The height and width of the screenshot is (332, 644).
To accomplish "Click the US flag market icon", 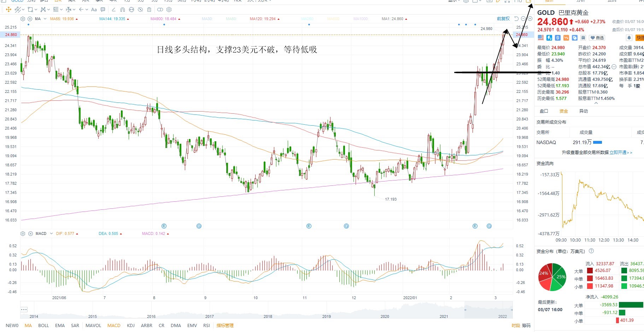I will (x=541, y=38).
